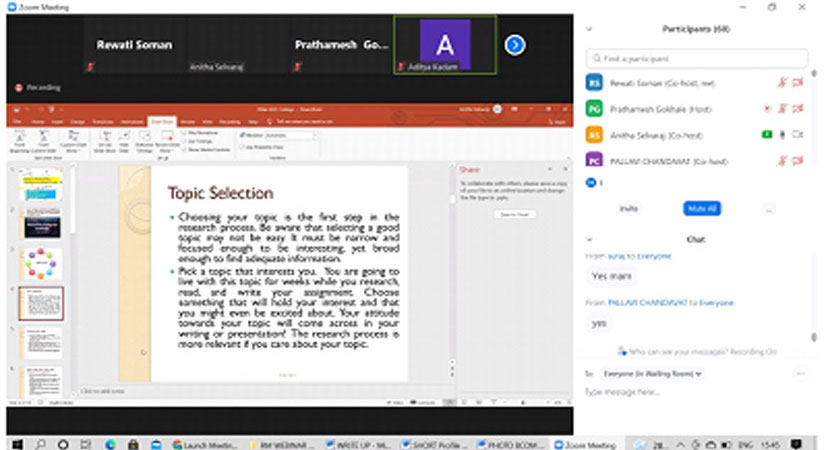
Task: Toggle the Use Timings checkbox
Action: click(185, 140)
